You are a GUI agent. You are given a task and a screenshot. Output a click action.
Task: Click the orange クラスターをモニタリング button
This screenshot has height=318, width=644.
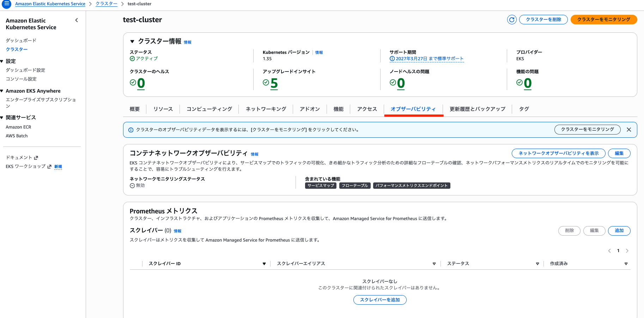tap(603, 20)
